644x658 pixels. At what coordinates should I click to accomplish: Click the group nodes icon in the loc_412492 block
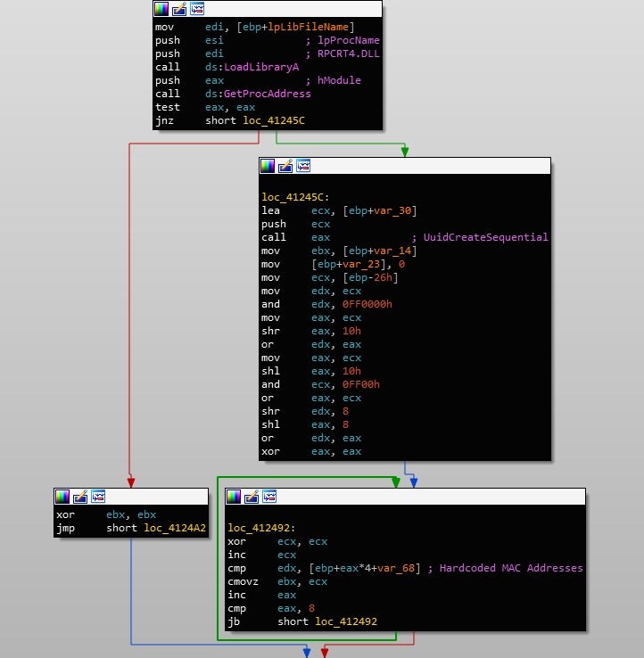pyautogui.click(x=270, y=497)
